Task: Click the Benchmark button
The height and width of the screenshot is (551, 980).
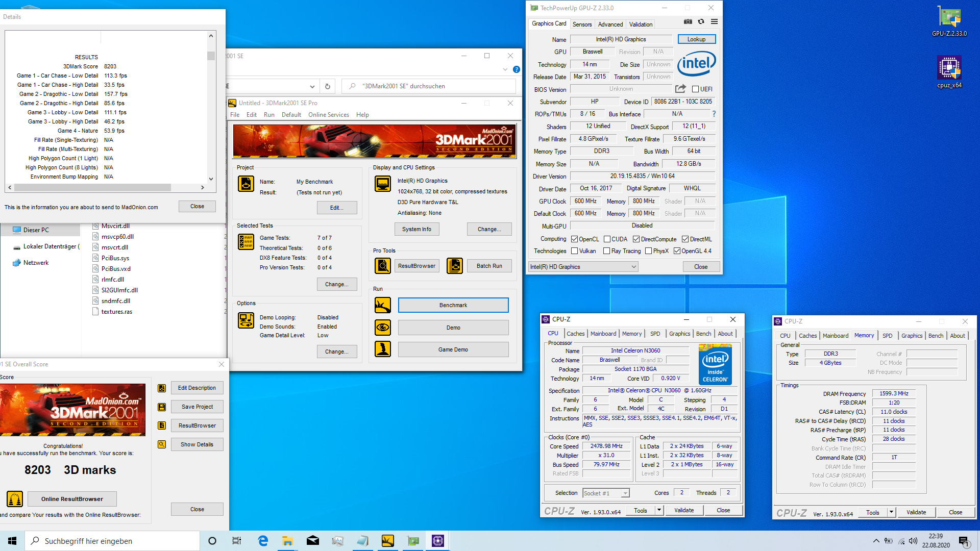Action: click(x=453, y=305)
